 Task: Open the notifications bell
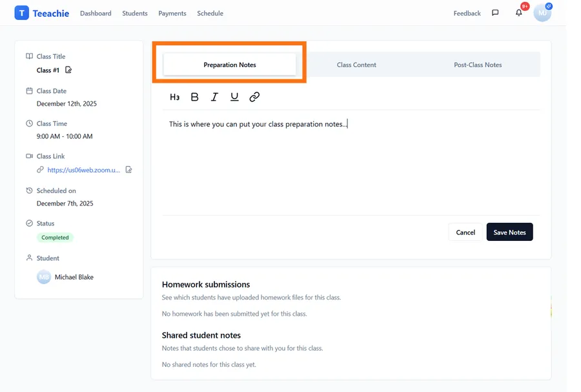(518, 13)
